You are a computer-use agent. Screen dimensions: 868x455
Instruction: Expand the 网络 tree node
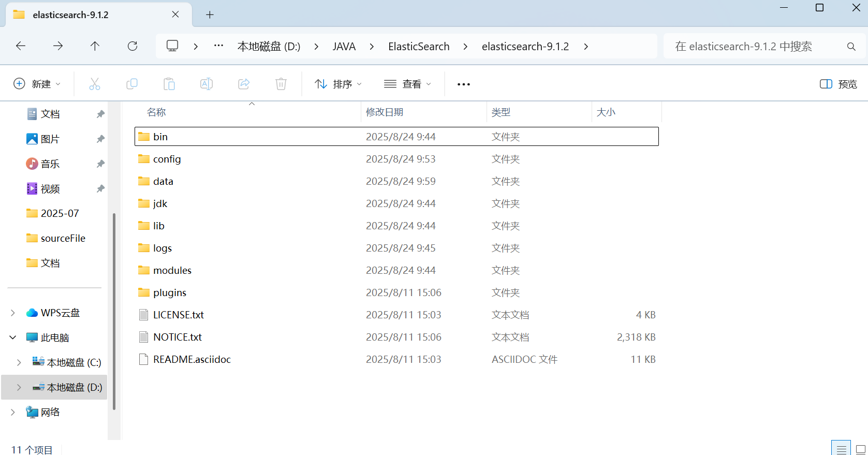point(13,412)
